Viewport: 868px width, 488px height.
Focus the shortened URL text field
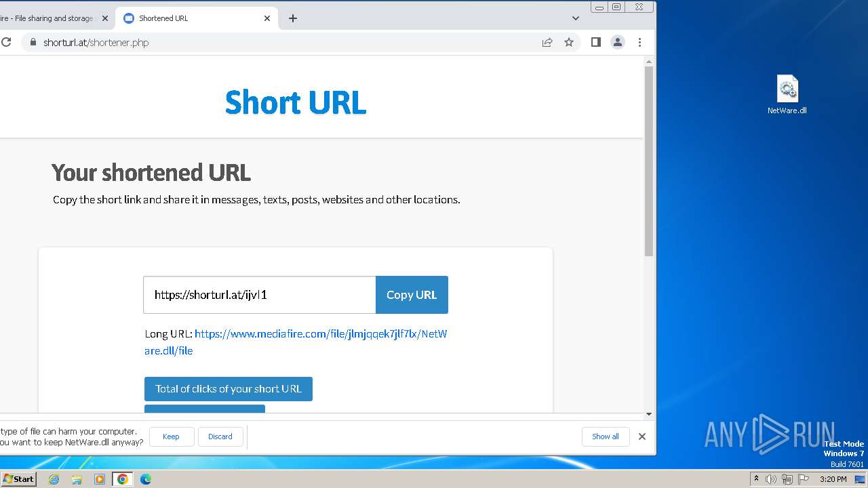pyautogui.click(x=260, y=295)
